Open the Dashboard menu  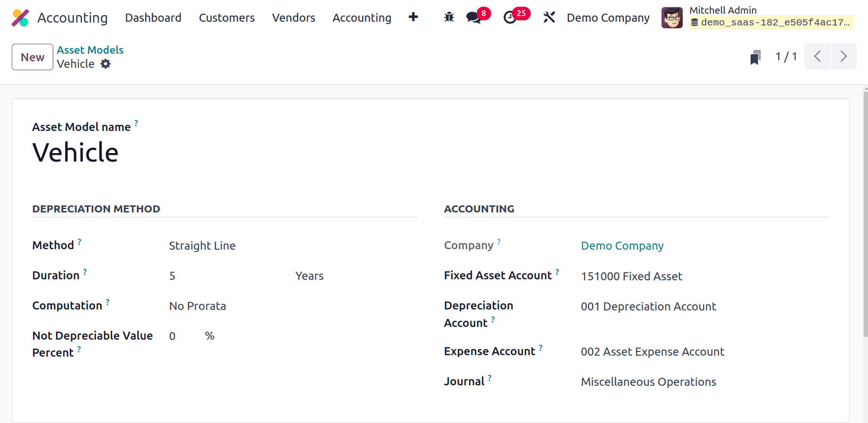pos(153,17)
